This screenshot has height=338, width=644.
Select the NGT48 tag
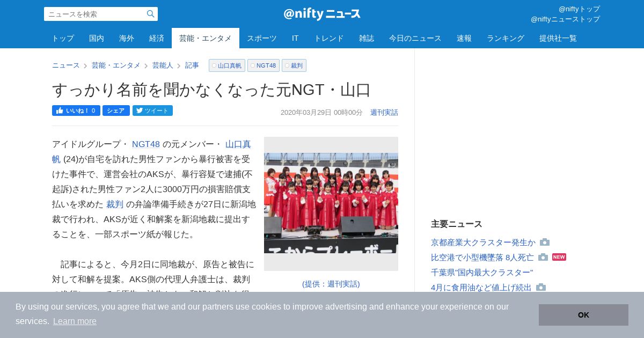click(x=264, y=65)
